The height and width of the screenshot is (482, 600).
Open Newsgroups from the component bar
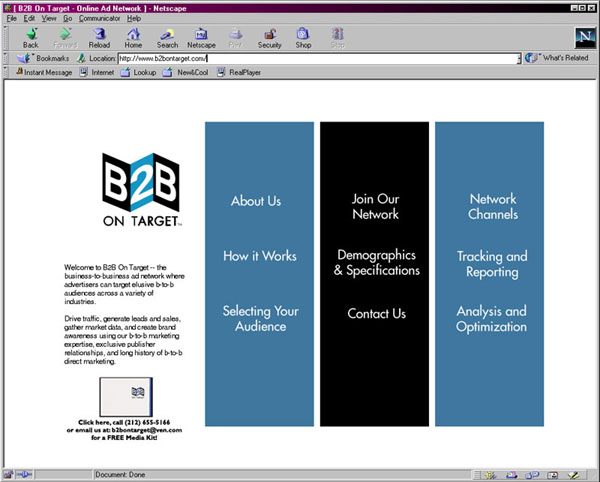click(532, 475)
